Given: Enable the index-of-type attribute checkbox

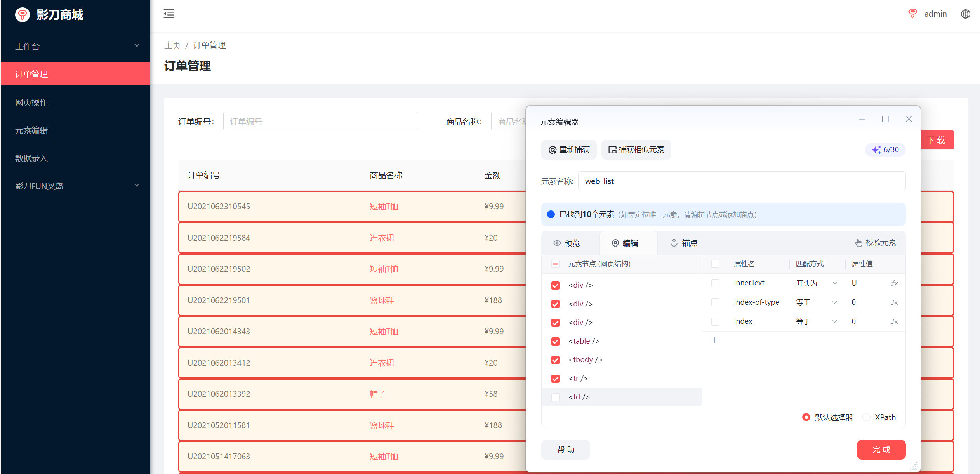Looking at the screenshot, I should [x=715, y=302].
